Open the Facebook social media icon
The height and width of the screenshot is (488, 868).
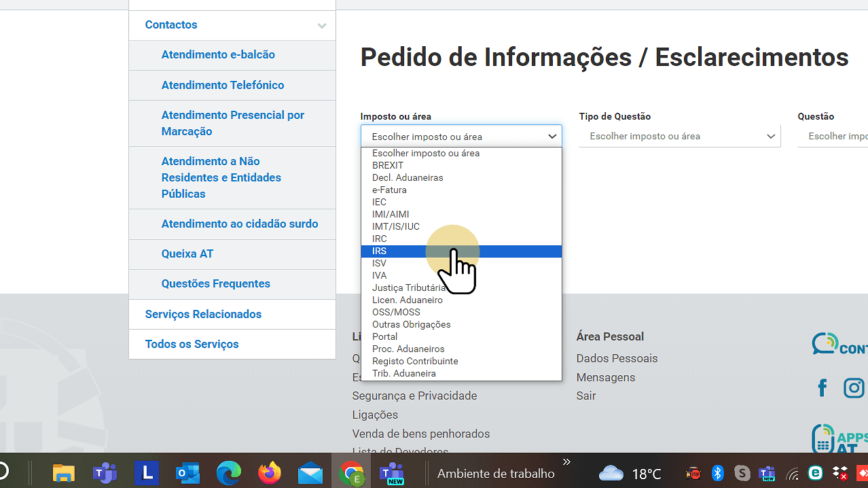coord(822,388)
